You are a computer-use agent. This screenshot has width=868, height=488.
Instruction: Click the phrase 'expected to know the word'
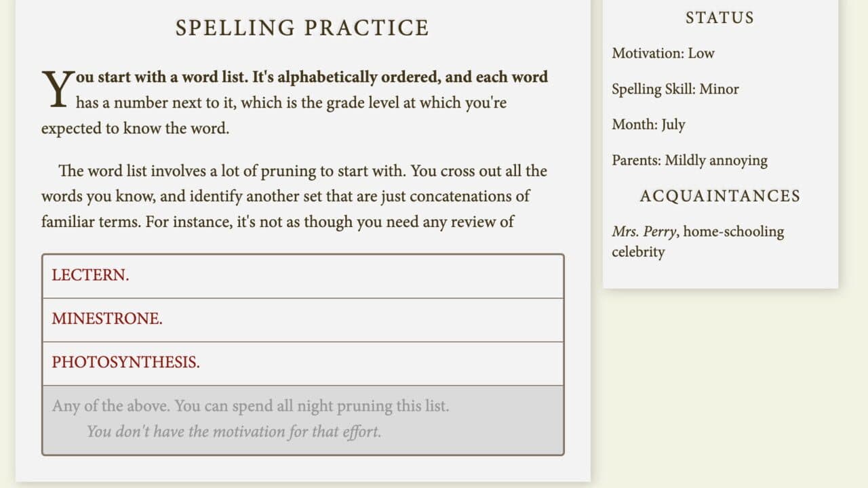[x=135, y=128]
